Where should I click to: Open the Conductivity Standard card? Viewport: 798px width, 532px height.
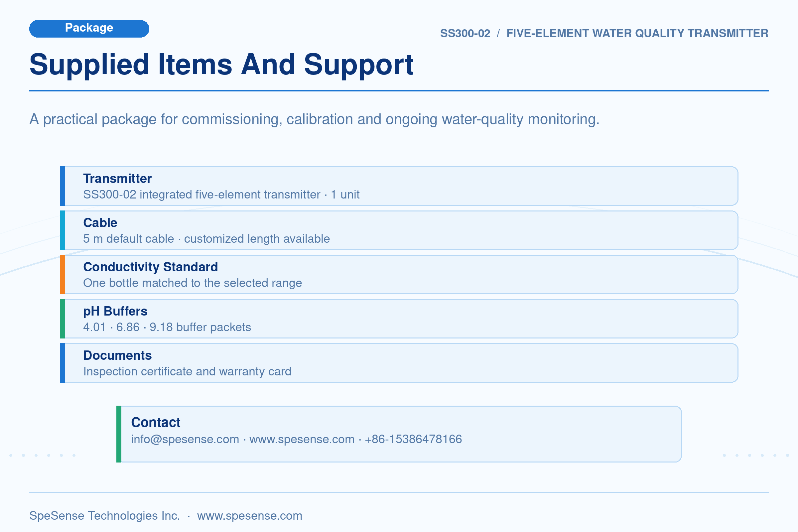pyautogui.click(x=399, y=275)
